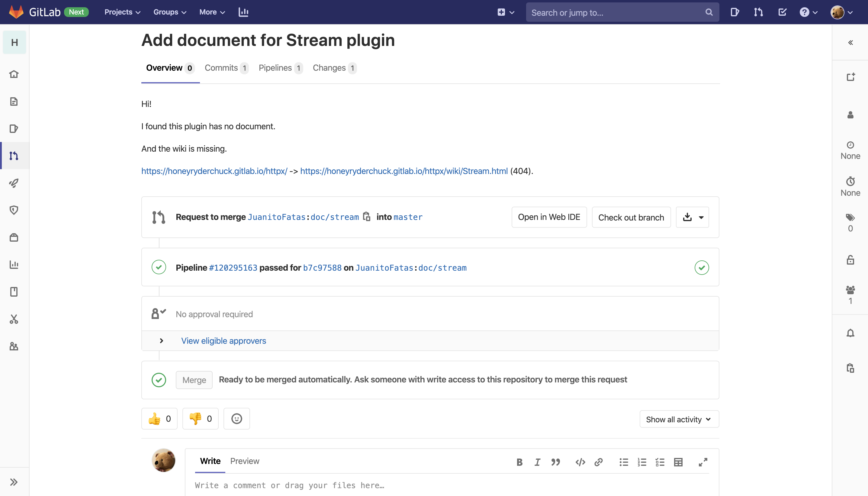Click Lock merge request padlock icon
This screenshot has width=868, height=496.
click(850, 260)
